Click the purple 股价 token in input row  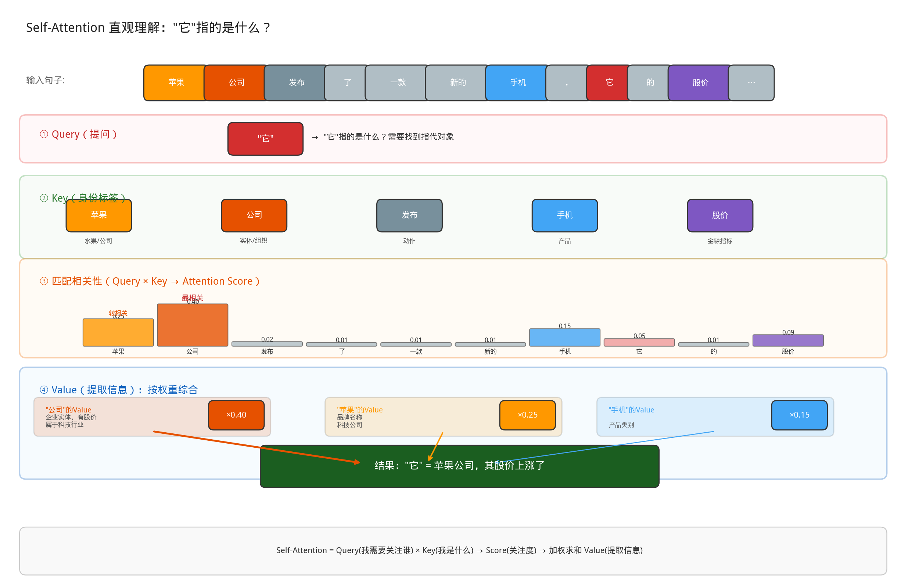(x=700, y=83)
